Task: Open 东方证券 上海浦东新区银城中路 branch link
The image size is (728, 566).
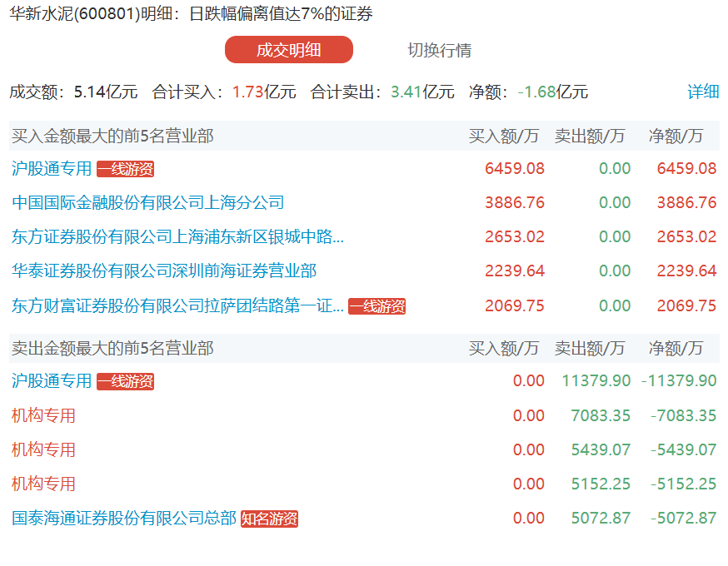Action: [177, 237]
